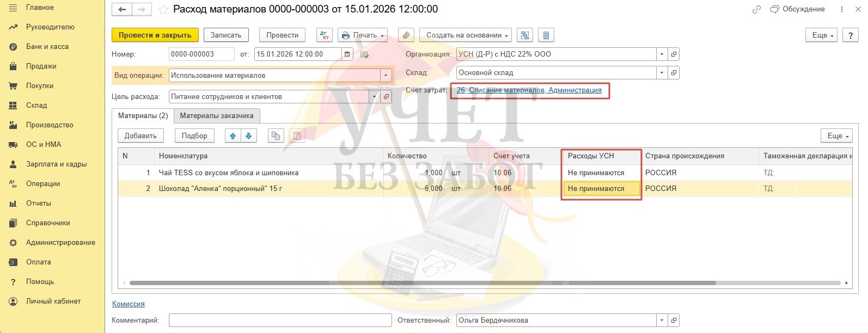Screen dimensions: 868x333
Task: Switch to Материалы заказчика tab
Action: pos(217,116)
